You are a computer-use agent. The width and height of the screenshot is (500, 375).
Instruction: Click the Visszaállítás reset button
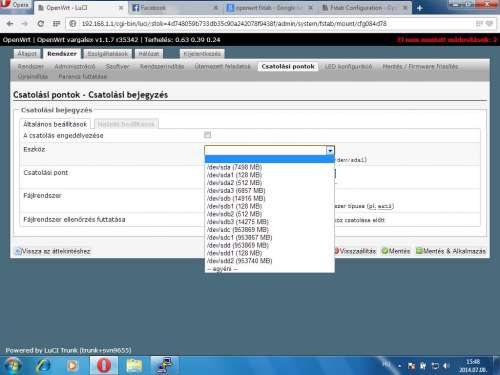click(x=356, y=251)
